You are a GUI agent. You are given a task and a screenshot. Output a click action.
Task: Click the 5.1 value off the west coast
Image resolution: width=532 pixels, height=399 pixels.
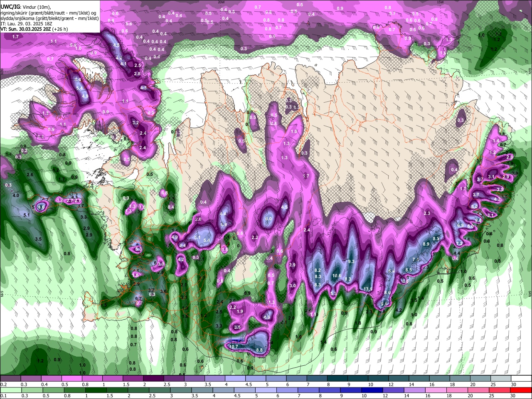[x=27, y=215]
